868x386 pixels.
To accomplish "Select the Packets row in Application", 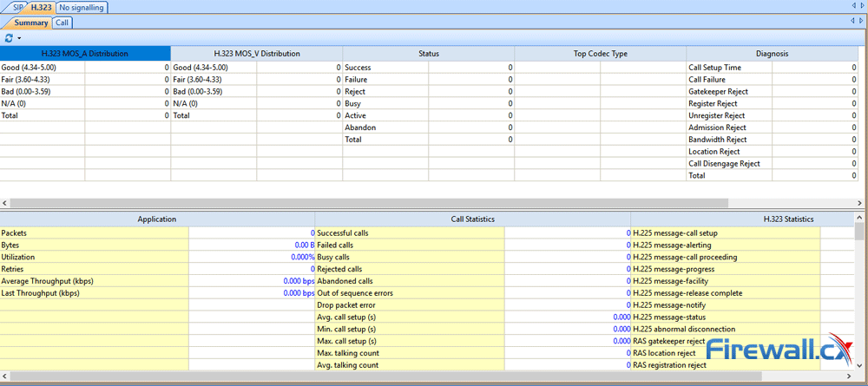I will [x=157, y=232].
